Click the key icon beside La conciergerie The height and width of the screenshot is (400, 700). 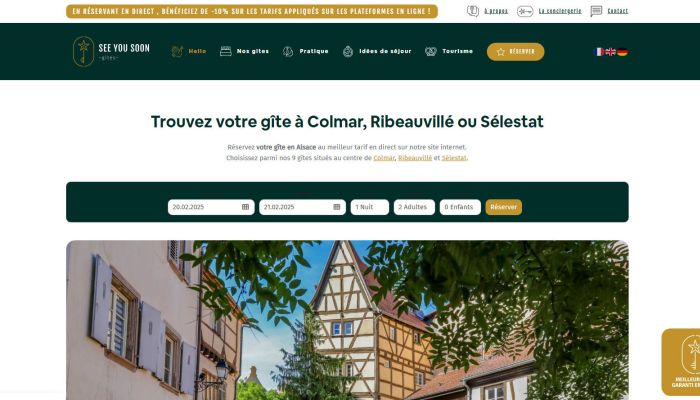click(x=525, y=11)
